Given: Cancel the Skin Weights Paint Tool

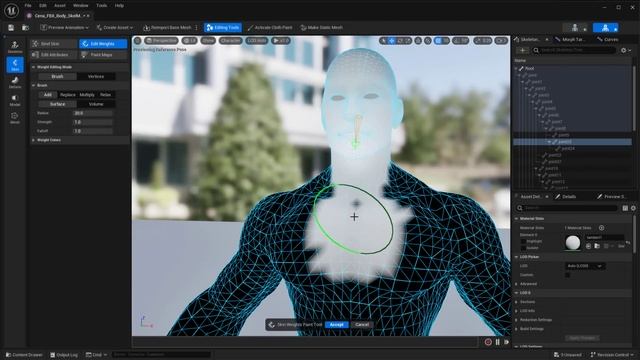Looking at the screenshot, I should (x=362, y=325).
